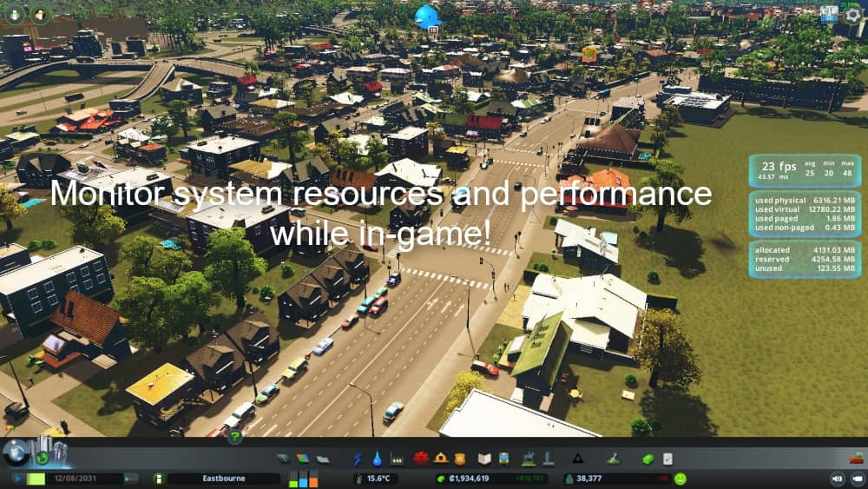Open the Parks and Decoration statue menu
This screenshot has width=868, height=489.
(529, 459)
